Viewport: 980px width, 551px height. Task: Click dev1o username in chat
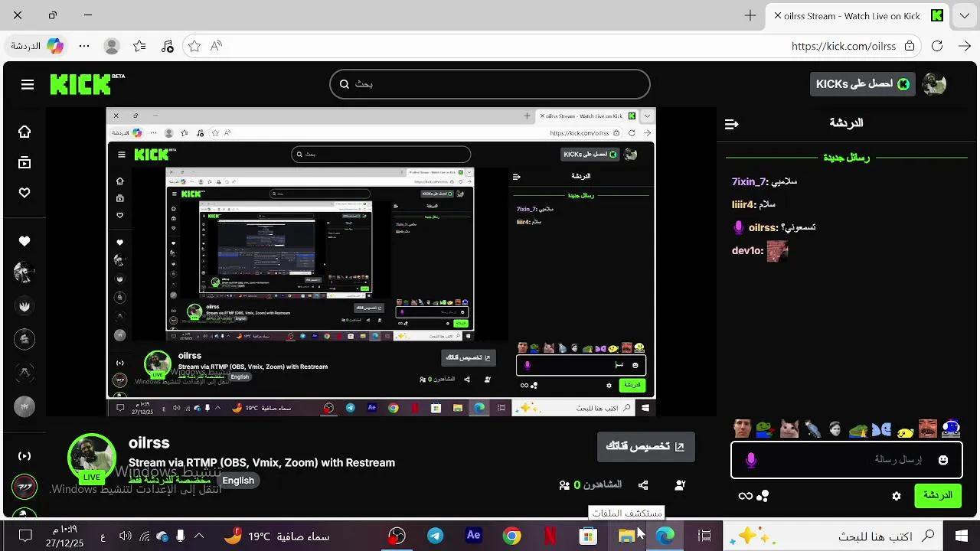tap(748, 250)
